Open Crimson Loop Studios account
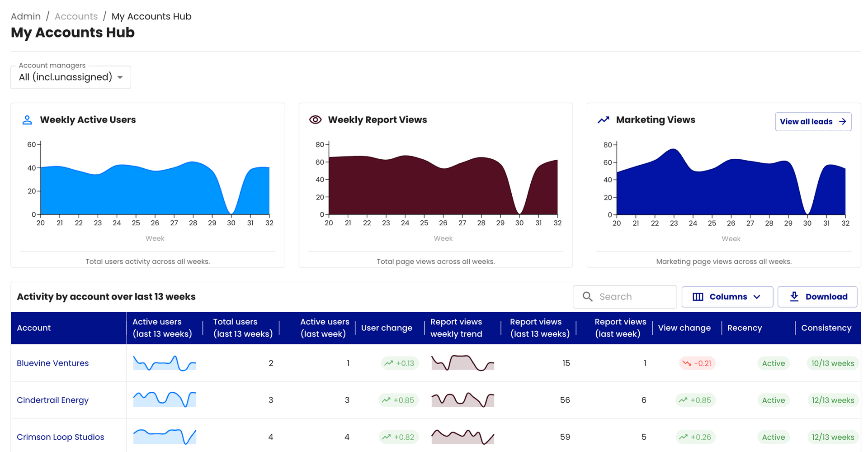The height and width of the screenshot is (452, 868). [60, 437]
